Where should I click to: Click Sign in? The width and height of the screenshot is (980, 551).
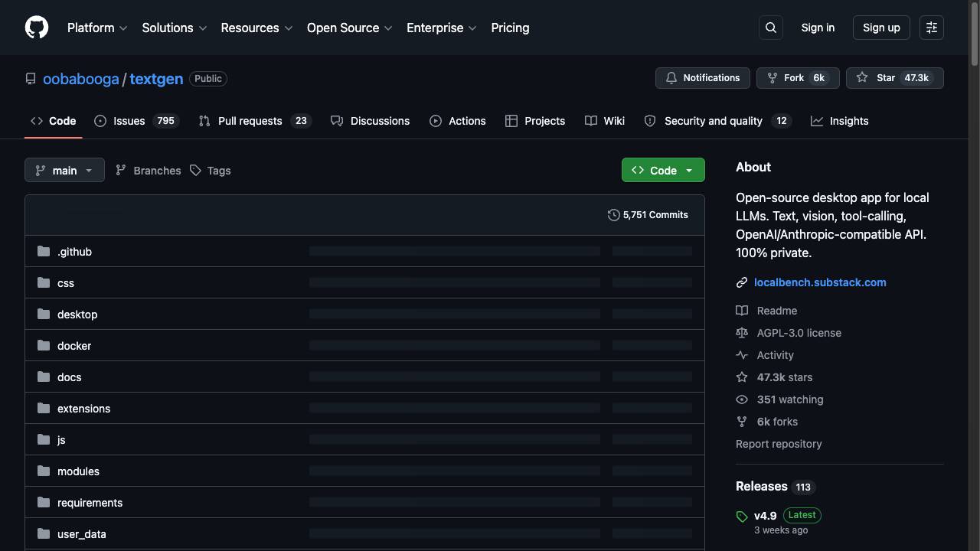[818, 28]
